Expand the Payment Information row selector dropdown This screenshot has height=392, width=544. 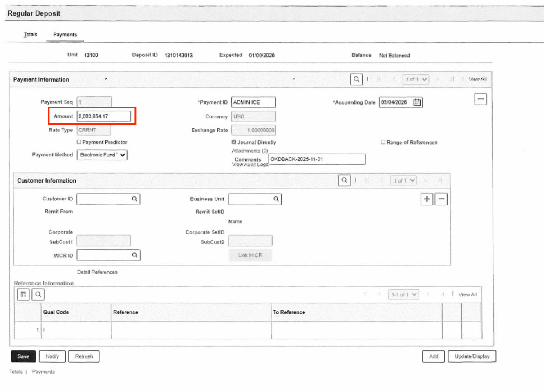(416, 79)
